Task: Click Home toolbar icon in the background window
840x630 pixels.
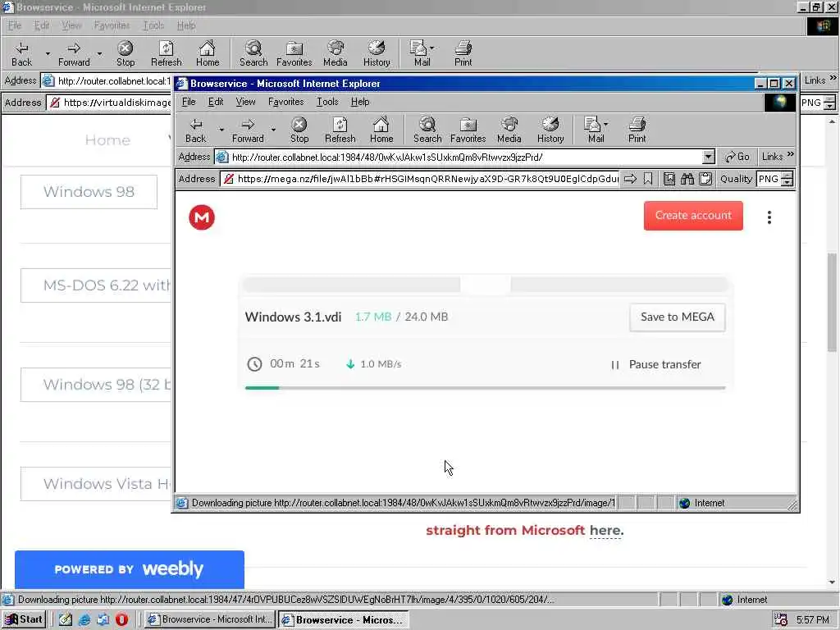Action: coord(208,54)
